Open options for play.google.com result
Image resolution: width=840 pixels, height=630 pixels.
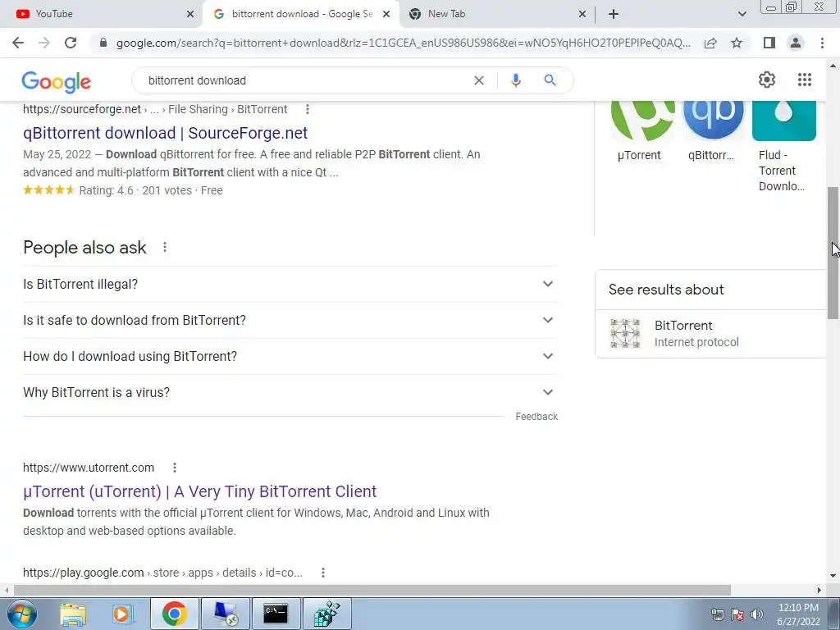coord(322,573)
